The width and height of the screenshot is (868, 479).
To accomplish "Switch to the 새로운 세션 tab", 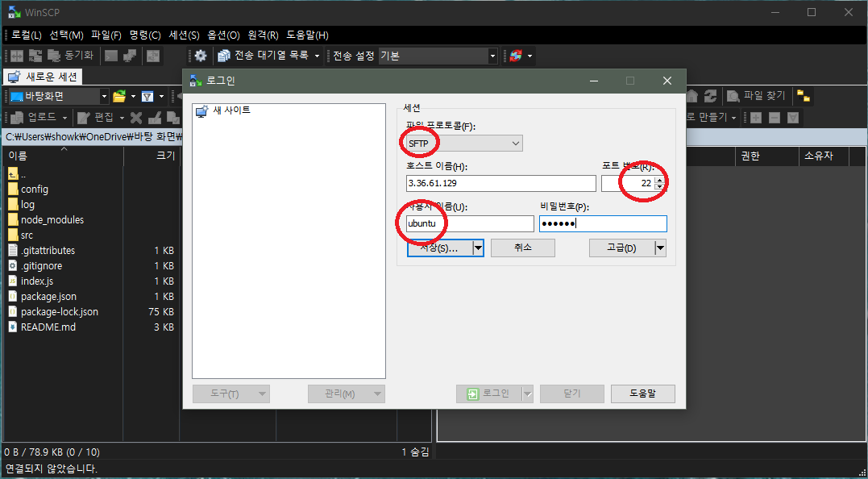I will click(44, 77).
